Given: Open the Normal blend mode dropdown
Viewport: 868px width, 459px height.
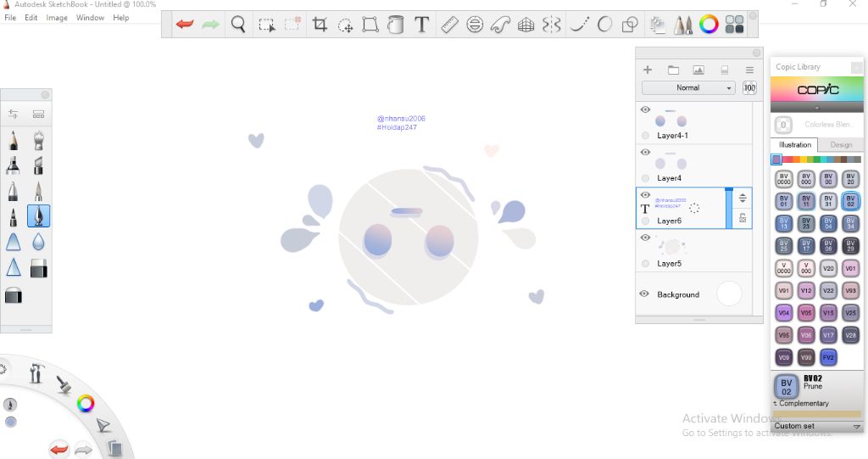Looking at the screenshot, I should [x=688, y=88].
